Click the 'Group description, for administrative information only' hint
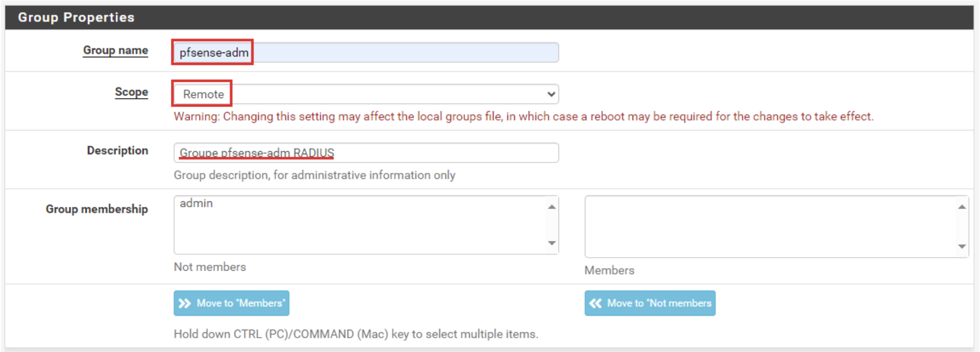The height and width of the screenshot is (352, 980). tap(314, 175)
